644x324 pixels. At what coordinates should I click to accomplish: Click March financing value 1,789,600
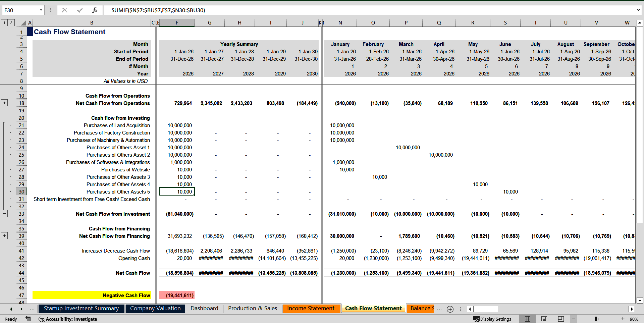coord(409,236)
